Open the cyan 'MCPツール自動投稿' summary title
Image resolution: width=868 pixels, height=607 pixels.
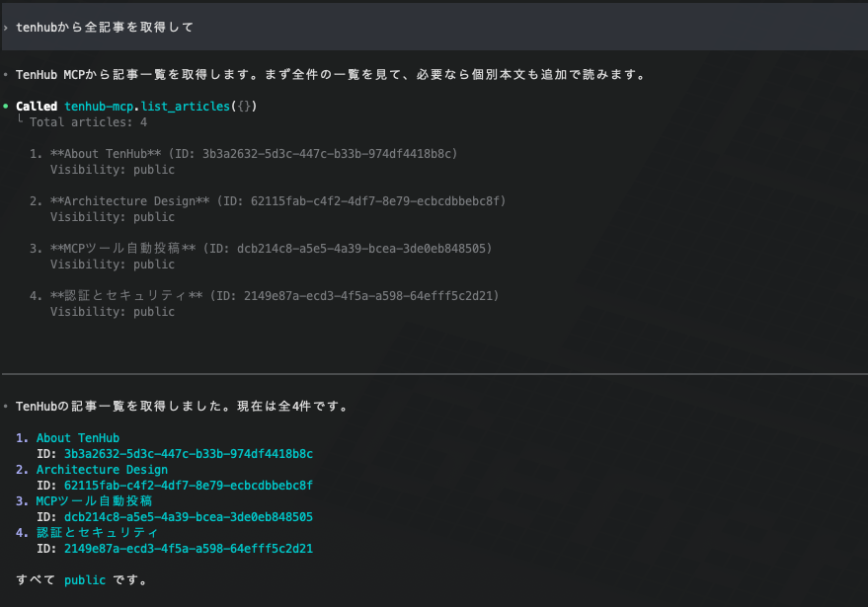tap(94, 500)
